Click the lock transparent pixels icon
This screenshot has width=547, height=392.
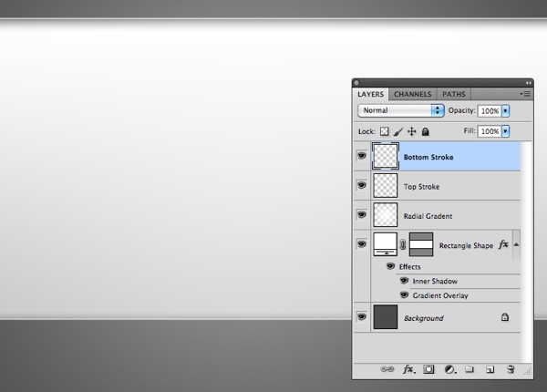(384, 131)
